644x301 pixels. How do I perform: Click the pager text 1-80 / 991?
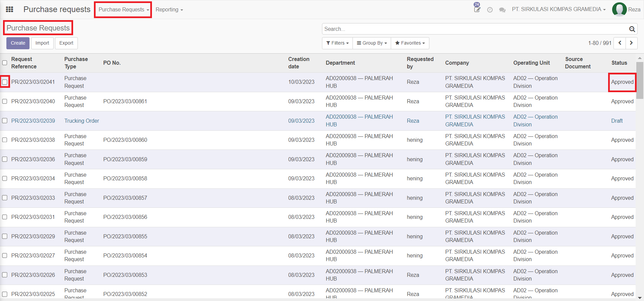click(600, 43)
